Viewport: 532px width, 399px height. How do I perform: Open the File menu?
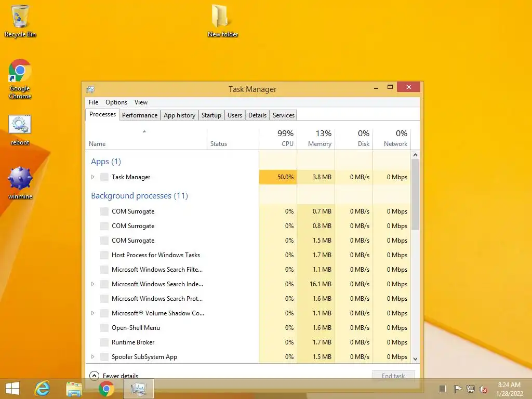(x=94, y=102)
